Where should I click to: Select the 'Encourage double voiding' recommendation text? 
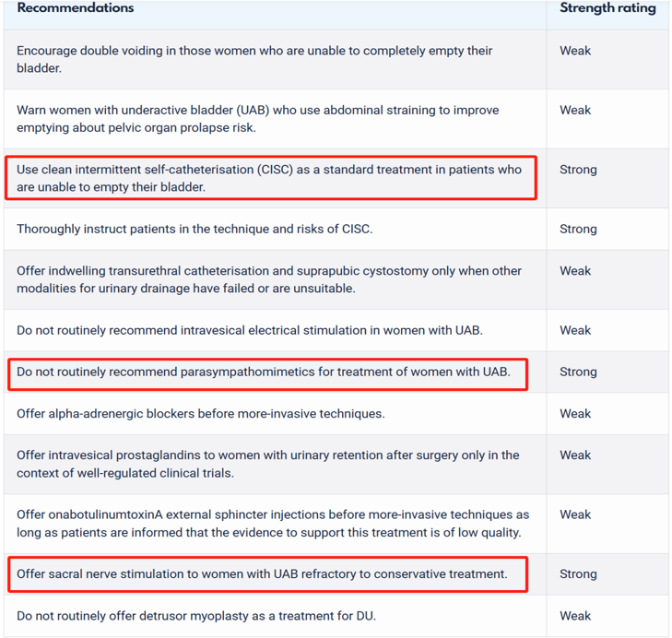[x=254, y=59]
